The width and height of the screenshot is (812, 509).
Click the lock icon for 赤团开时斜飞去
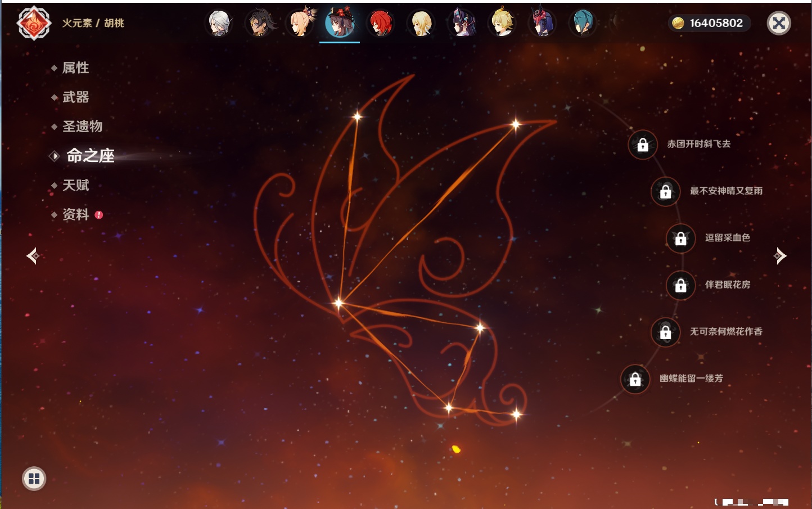[643, 145]
